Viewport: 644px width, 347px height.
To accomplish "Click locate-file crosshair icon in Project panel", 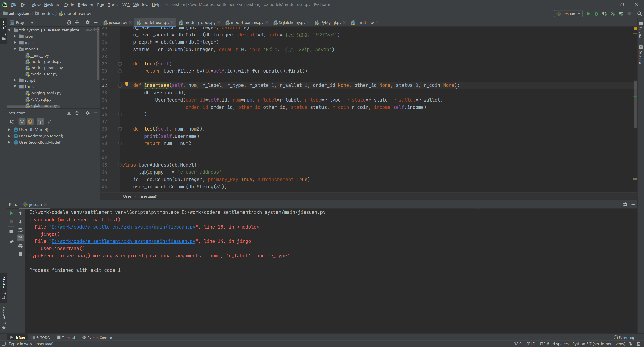I will [x=69, y=22].
